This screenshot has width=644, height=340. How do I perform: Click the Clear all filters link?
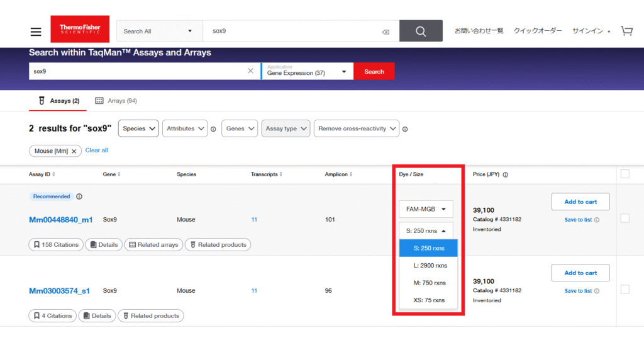[96, 150]
